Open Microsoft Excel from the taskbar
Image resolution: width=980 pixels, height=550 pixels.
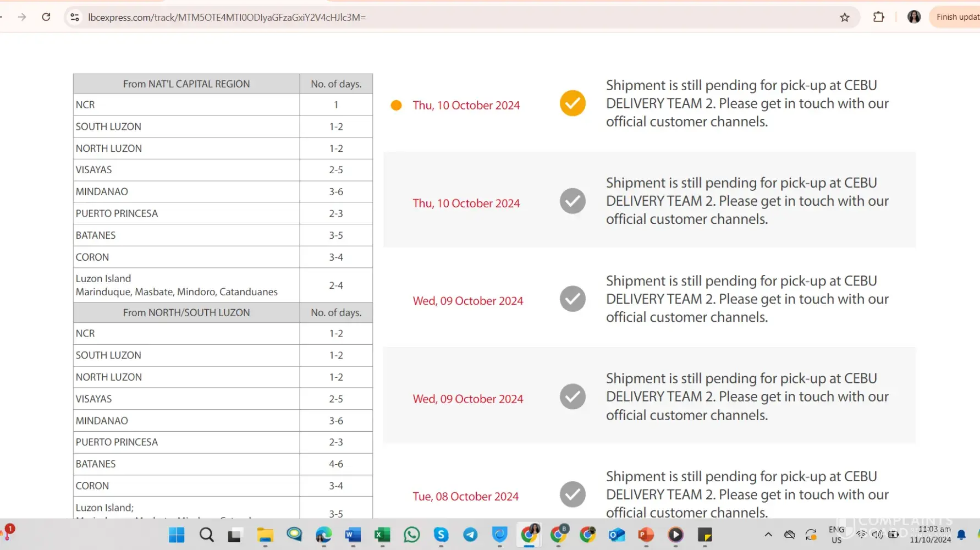pos(382,535)
